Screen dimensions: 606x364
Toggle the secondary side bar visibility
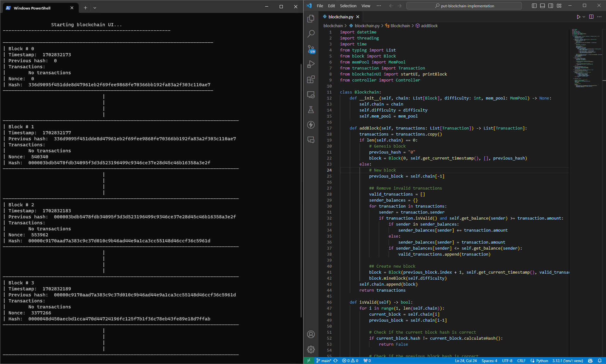click(551, 6)
